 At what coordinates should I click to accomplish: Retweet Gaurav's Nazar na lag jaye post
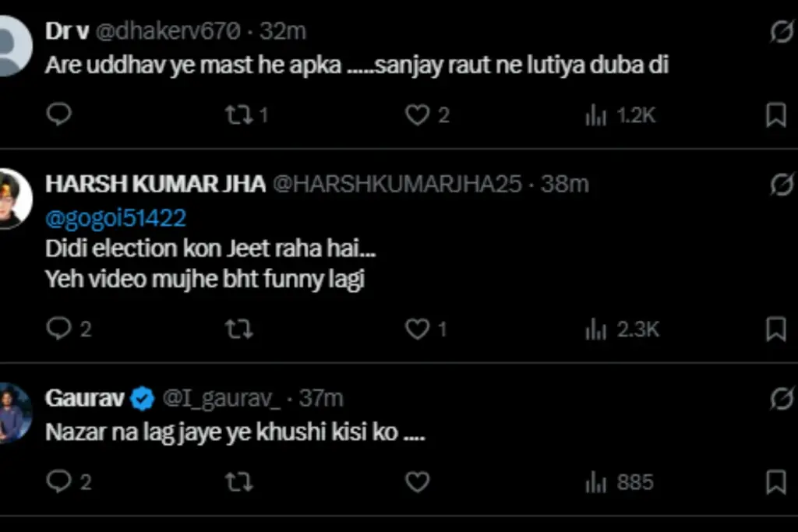point(238,481)
